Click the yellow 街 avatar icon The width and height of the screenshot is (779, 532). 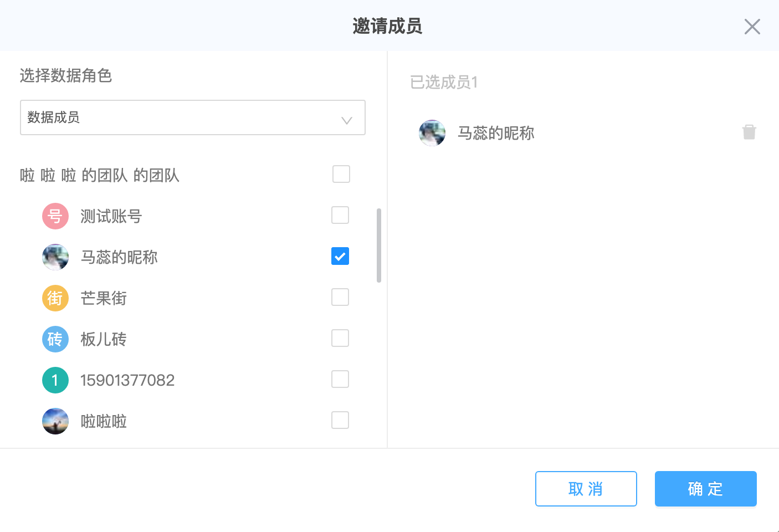tap(55, 298)
